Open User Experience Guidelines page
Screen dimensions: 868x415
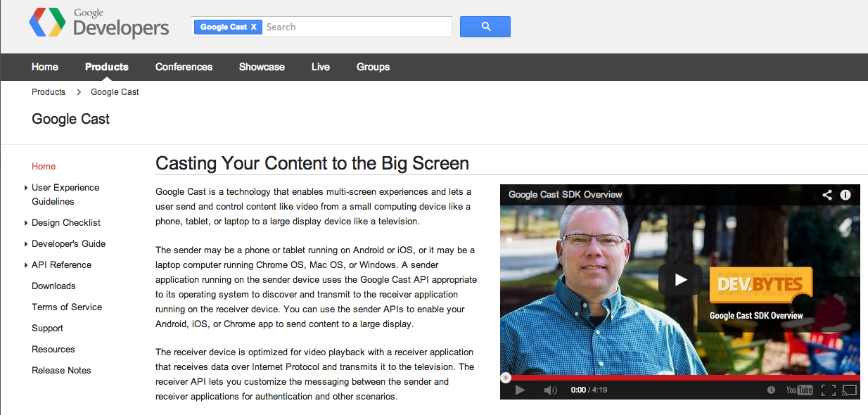coord(65,195)
